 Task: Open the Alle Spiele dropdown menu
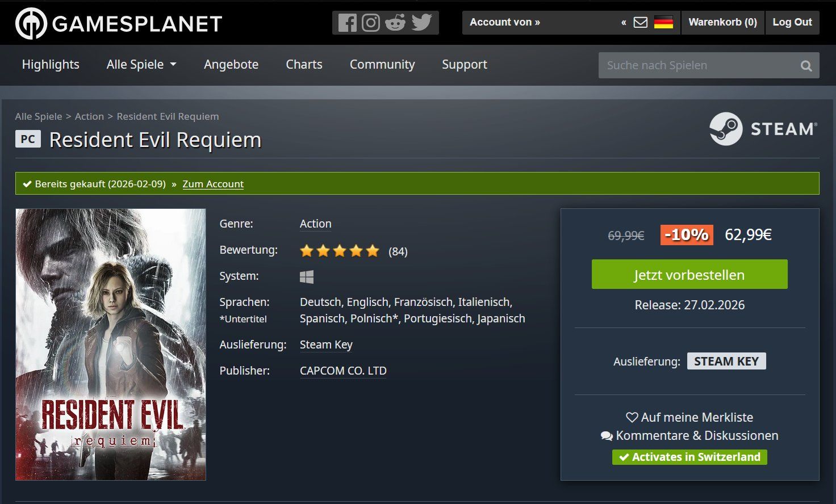[141, 65]
